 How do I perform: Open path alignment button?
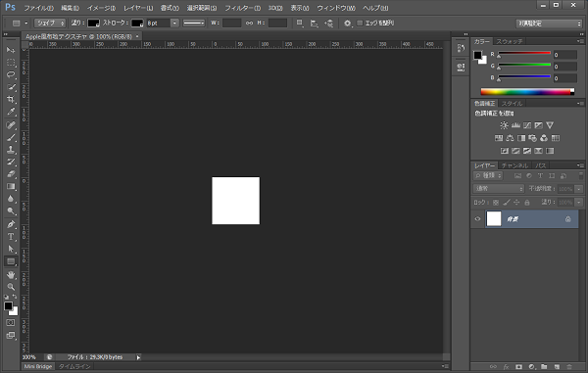(315, 23)
